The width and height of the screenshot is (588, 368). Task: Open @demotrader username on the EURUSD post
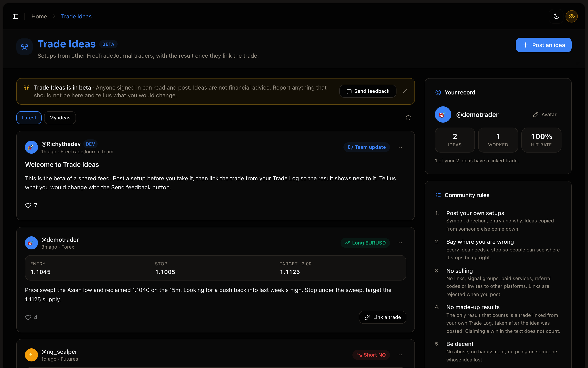pyautogui.click(x=60, y=240)
